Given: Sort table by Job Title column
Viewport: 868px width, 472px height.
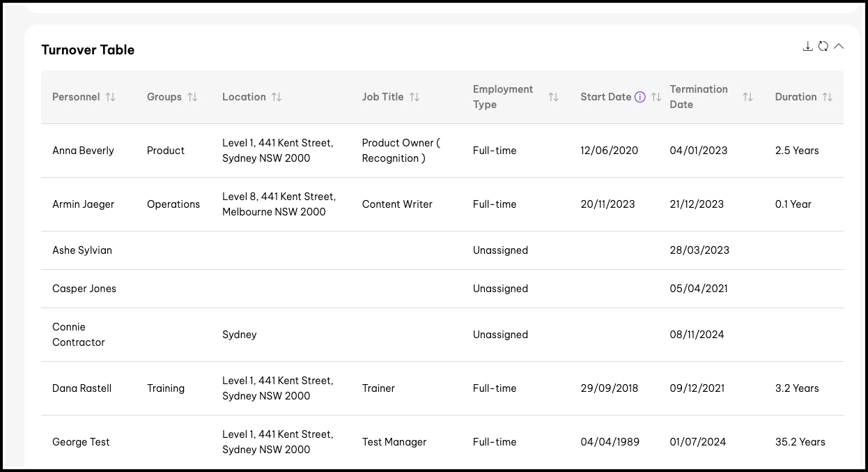Looking at the screenshot, I should [x=414, y=97].
